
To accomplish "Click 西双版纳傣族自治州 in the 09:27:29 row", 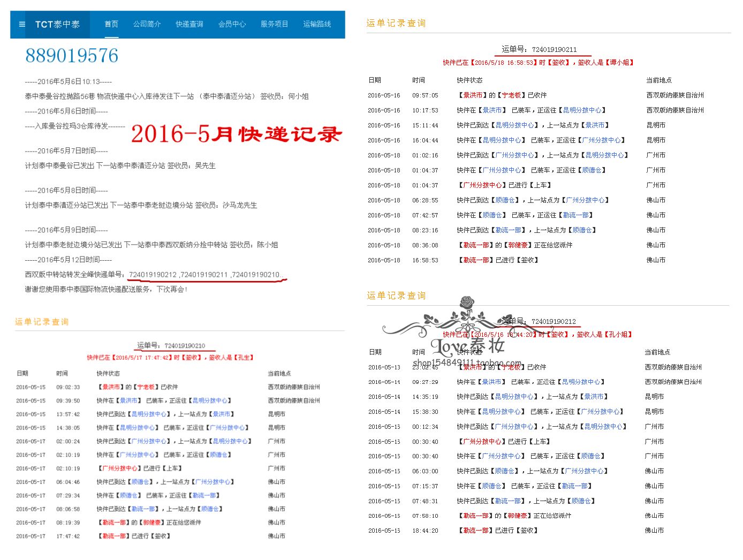I will point(673,382).
